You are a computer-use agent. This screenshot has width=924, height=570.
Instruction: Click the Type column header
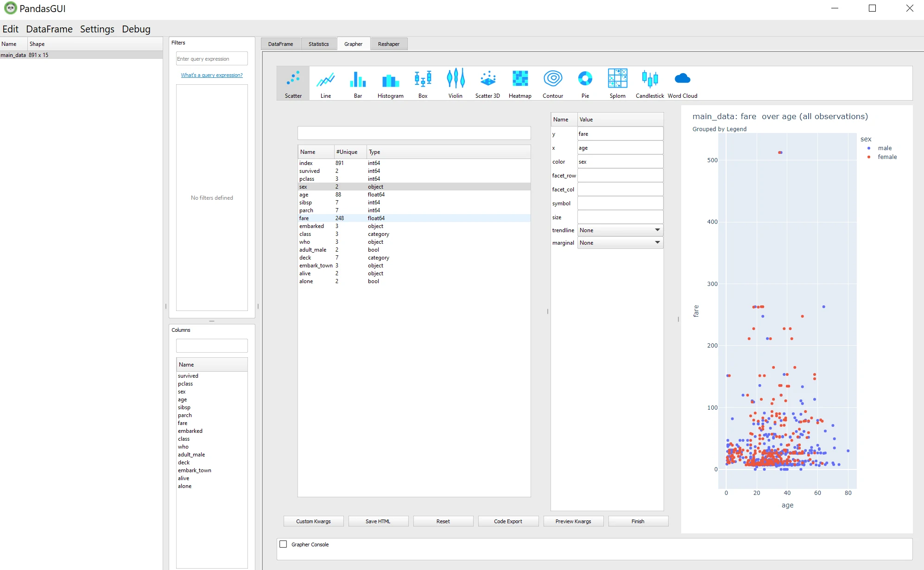pyautogui.click(x=449, y=152)
